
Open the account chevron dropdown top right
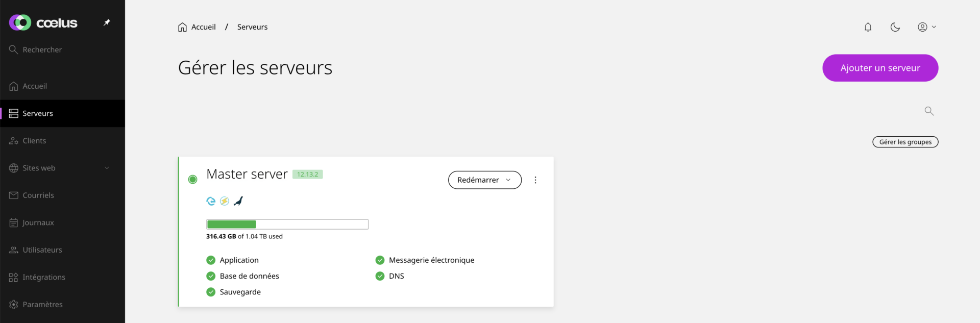(x=935, y=27)
